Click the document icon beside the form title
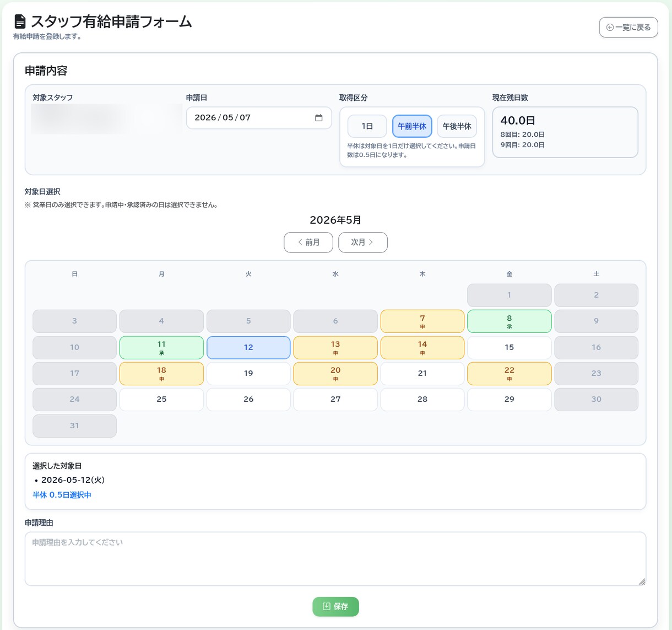The image size is (672, 630). click(20, 21)
